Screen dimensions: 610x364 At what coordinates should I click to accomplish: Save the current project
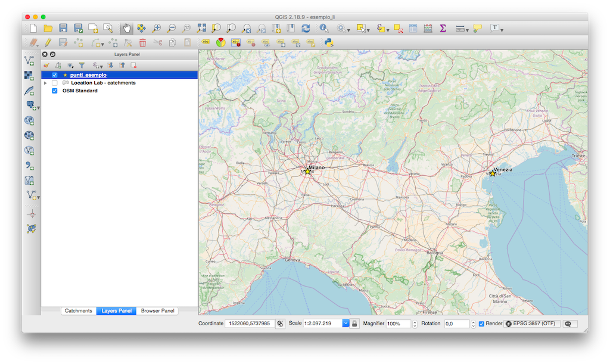coord(63,28)
